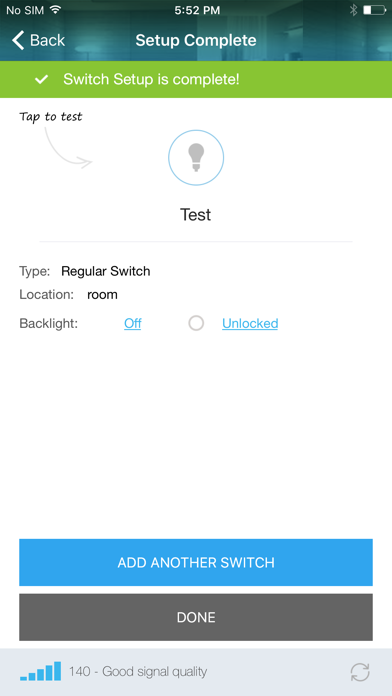Toggle the lock circle indicator
Image resolution: width=392 pixels, height=696 pixels.
pyautogui.click(x=196, y=323)
